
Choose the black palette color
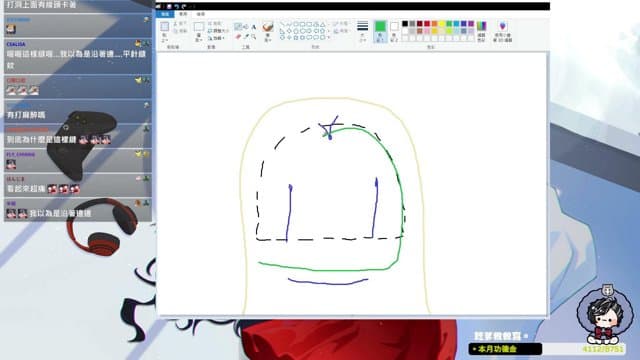coord(405,24)
